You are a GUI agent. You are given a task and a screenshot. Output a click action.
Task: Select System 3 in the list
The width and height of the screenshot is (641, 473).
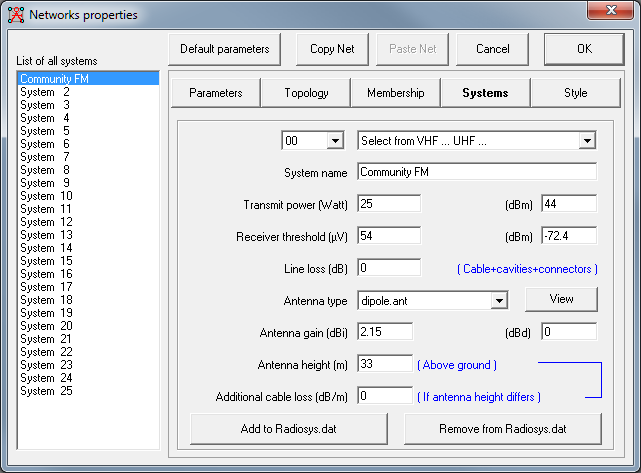coord(88,105)
